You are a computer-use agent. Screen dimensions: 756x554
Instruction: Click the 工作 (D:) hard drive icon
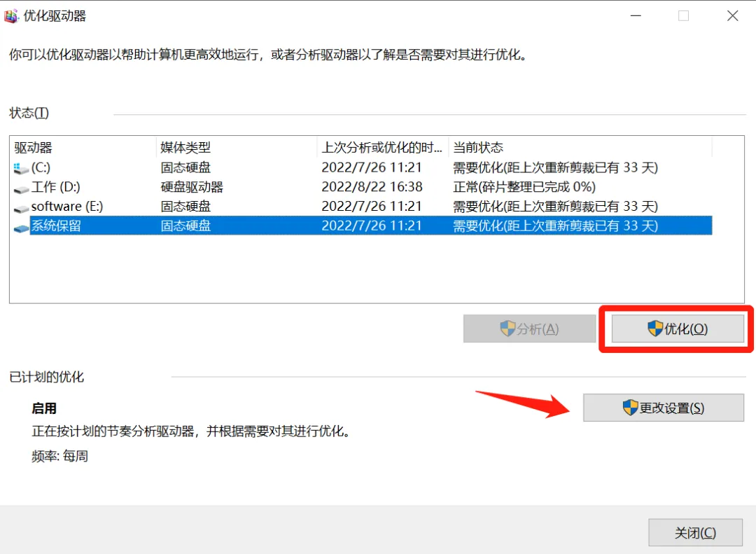pyautogui.click(x=19, y=186)
